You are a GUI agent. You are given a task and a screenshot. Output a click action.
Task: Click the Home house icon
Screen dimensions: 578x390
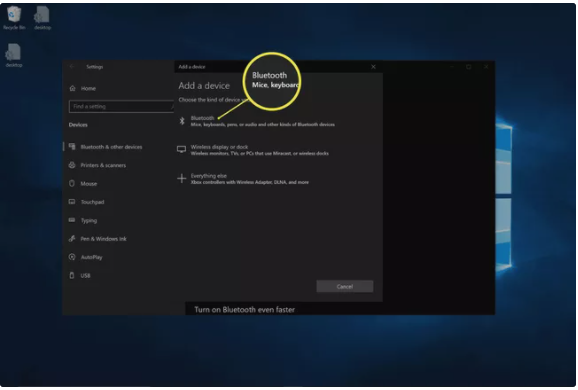pos(73,88)
